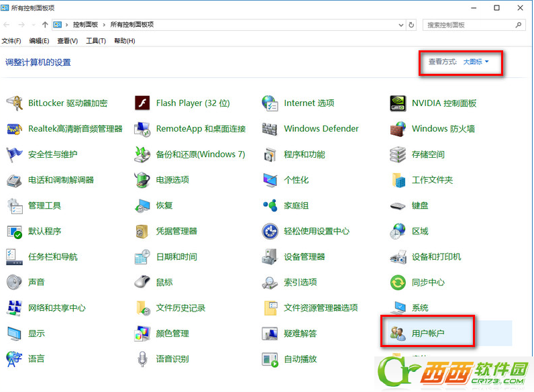Select the 工作文件夹 icon
This screenshot has width=534, height=392.
coord(398,180)
